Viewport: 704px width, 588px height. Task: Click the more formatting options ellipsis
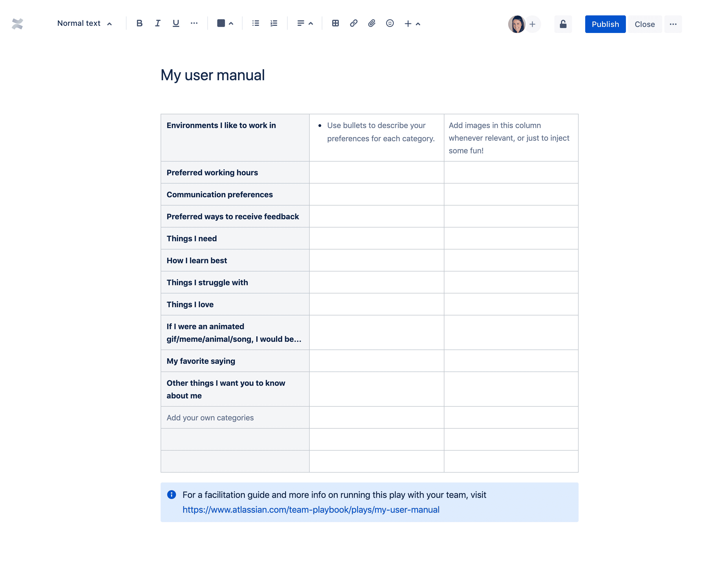coord(194,23)
